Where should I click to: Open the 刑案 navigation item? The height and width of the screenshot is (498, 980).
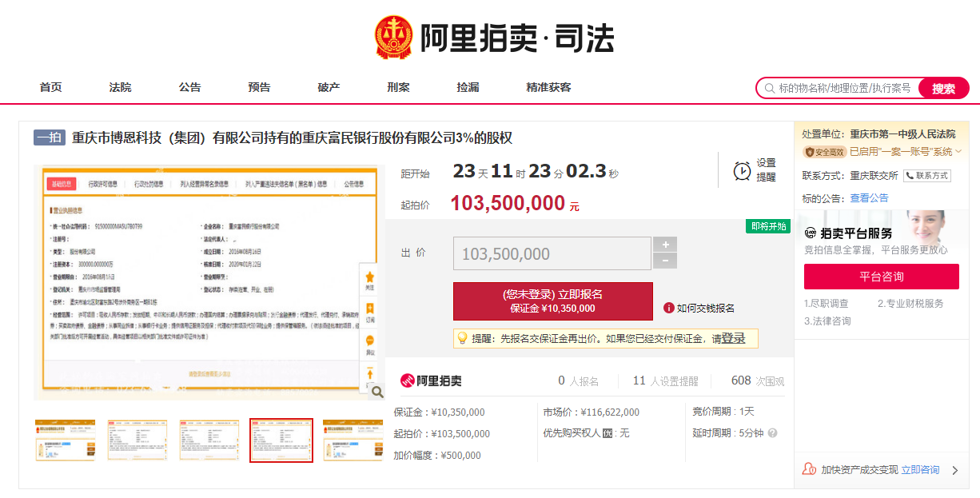click(x=399, y=87)
